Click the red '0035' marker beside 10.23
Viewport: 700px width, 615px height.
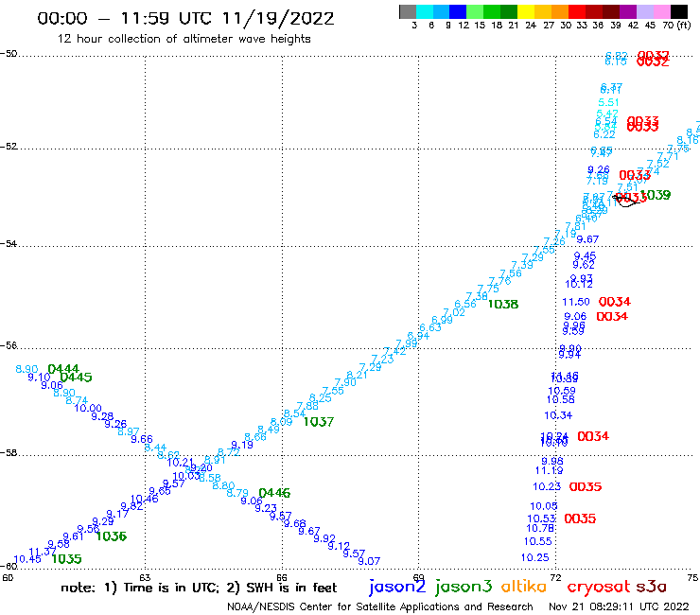586,487
